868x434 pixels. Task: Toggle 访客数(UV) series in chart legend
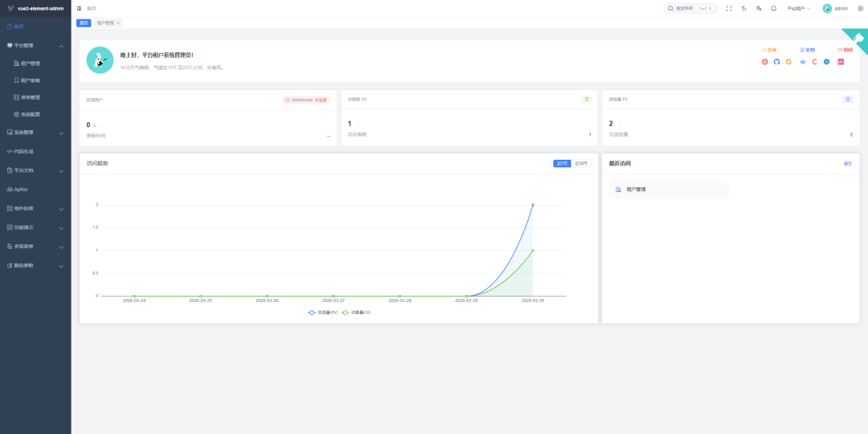point(356,312)
